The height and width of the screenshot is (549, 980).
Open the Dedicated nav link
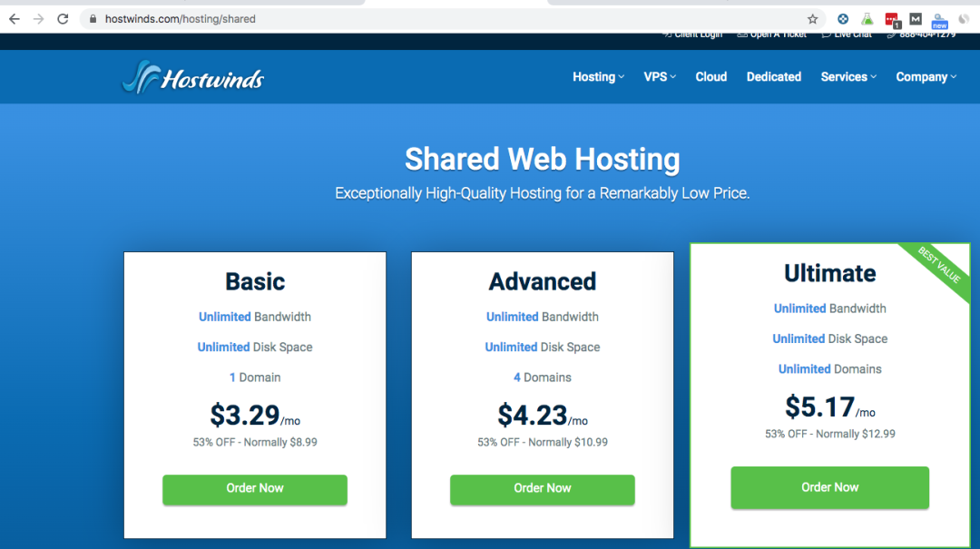[x=774, y=77]
